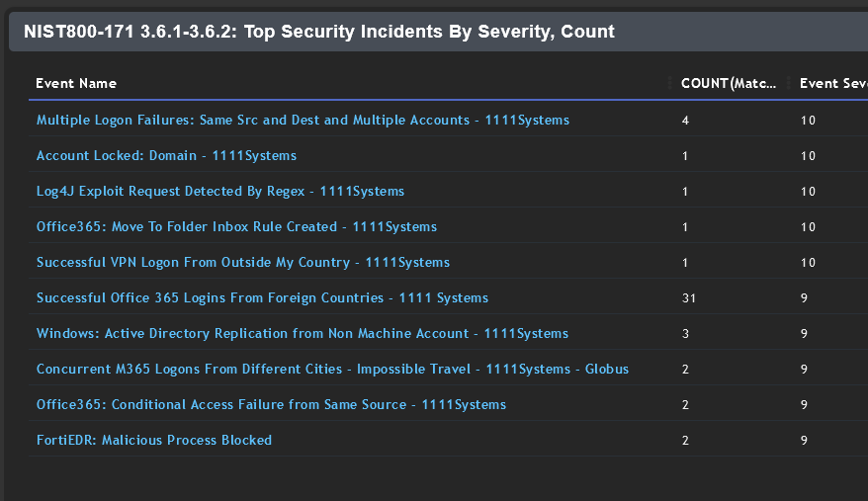Click the count value 31 for Office 365 Logins

click(x=688, y=298)
